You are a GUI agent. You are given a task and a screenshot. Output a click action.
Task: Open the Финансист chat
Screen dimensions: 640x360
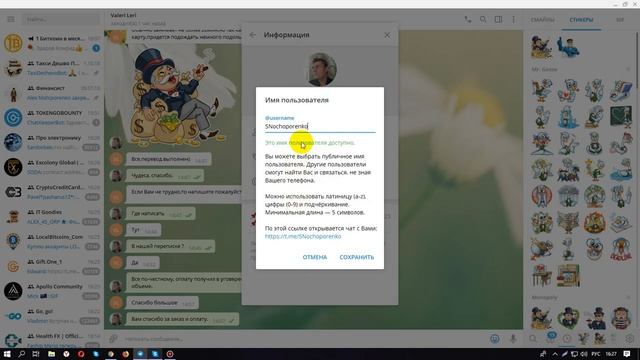click(52, 93)
